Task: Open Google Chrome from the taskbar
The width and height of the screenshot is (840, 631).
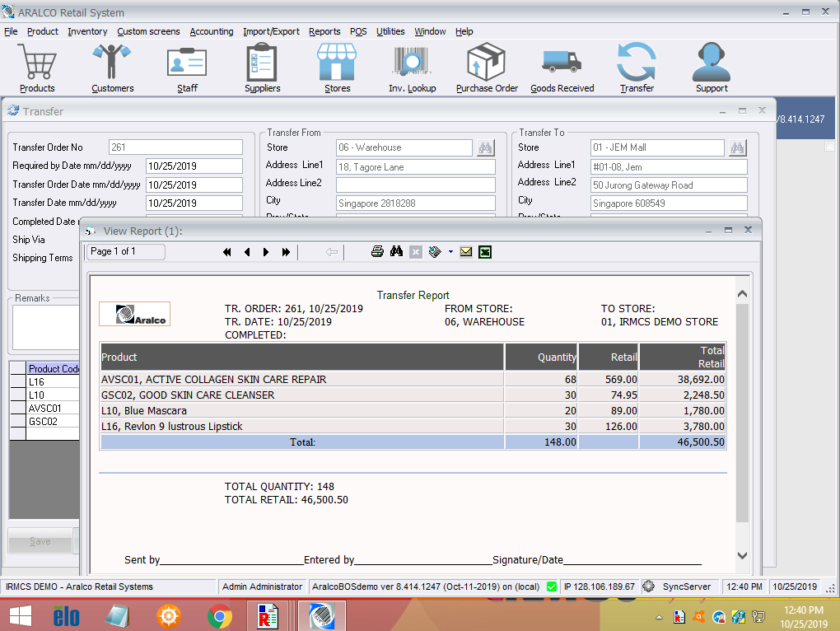Action: click(219, 615)
